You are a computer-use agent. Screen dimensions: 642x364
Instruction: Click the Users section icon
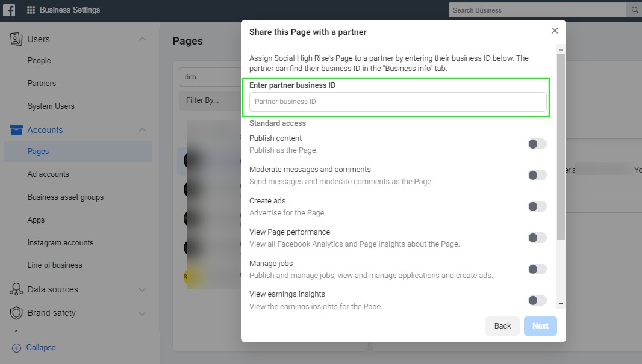(16, 39)
